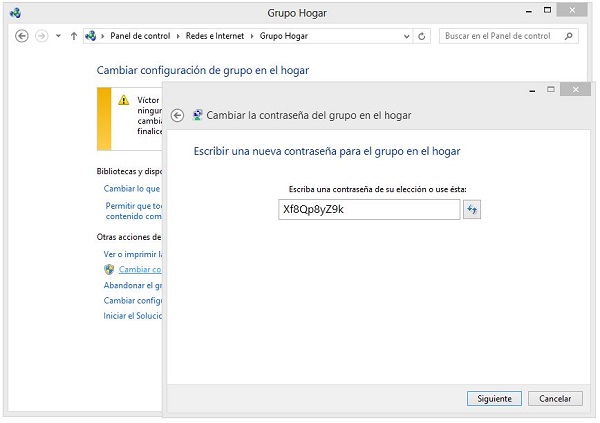Image resolution: width=600 pixels, height=423 pixels.
Task: Open the Cambiar config link
Action: tap(133, 301)
